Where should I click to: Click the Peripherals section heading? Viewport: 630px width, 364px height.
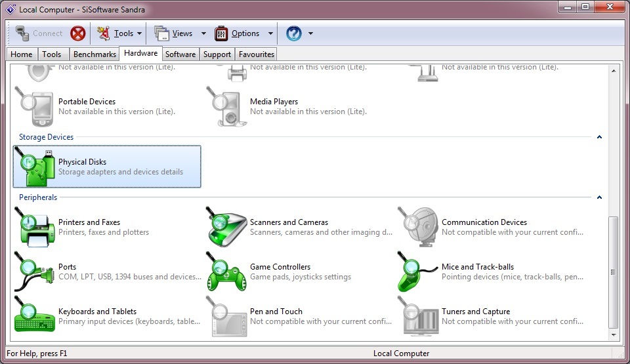(38, 197)
